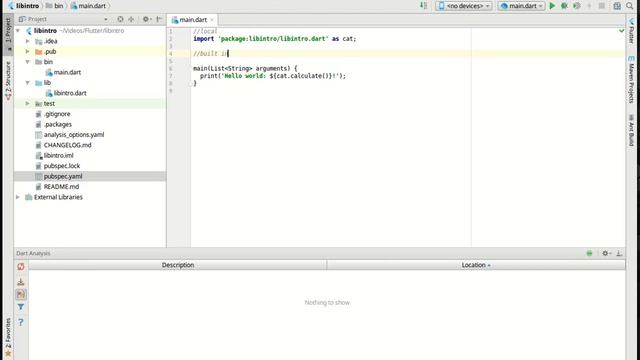Viewport: 640px width, 360px height.
Task: Click green checkmark inspection indicator in editor
Action: (621, 31)
